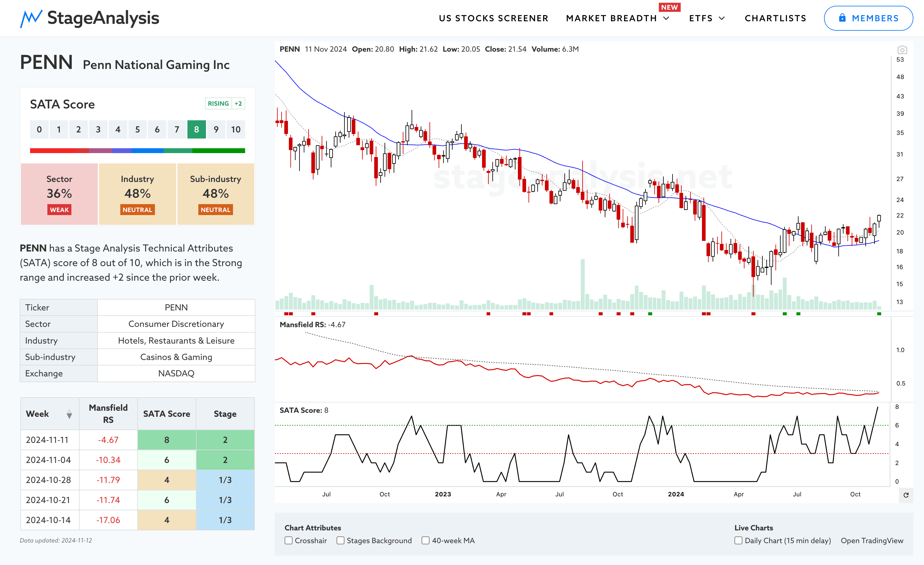Click the SATA score gradient bar
Screen dimensions: 924x565
[137, 151]
